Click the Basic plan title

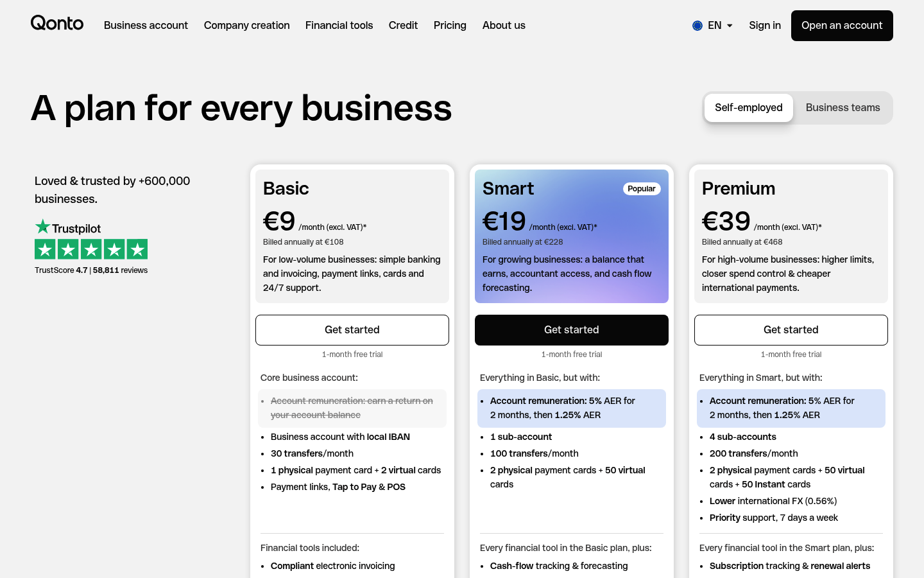(286, 189)
